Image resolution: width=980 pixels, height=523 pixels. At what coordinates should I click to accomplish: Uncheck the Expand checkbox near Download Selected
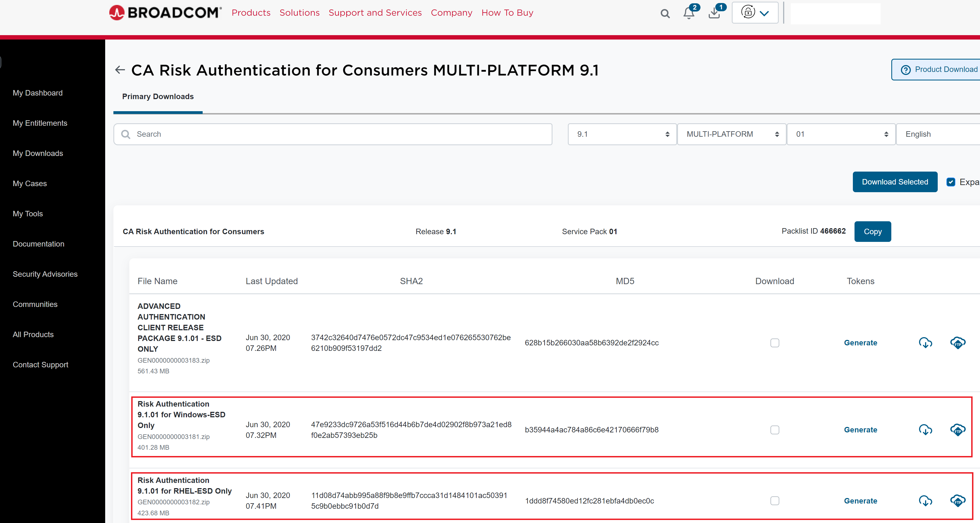point(951,182)
